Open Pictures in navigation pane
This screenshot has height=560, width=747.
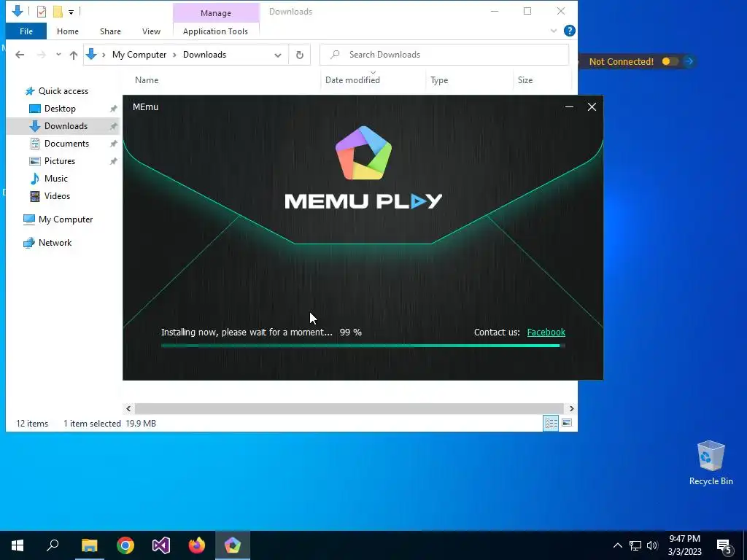click(60, 161)
